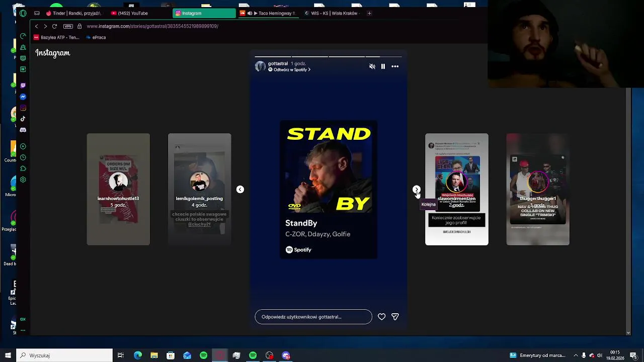Open learnhowtohustle13 story preview

(x=118, y=189)
